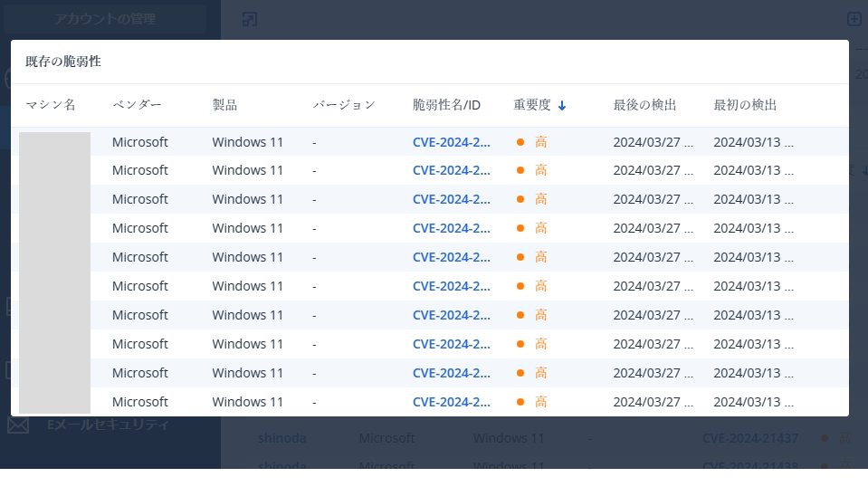Select the バージョン column header

(344, 105)
